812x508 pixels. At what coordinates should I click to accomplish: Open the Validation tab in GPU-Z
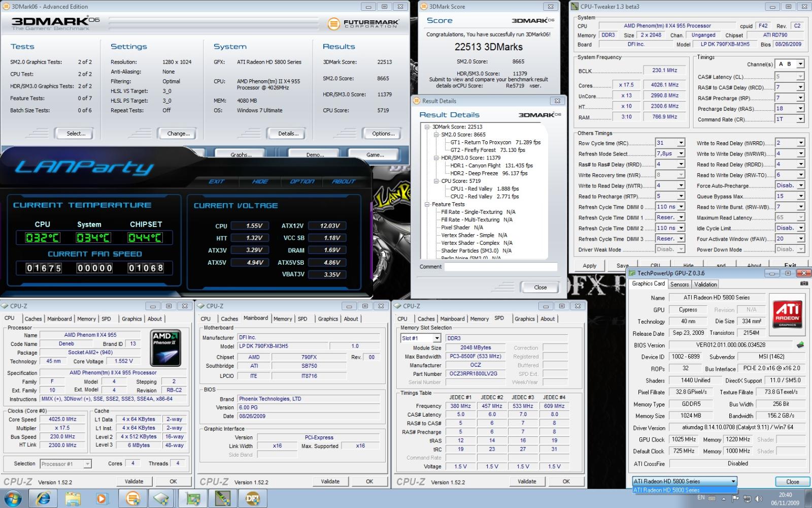705,284
